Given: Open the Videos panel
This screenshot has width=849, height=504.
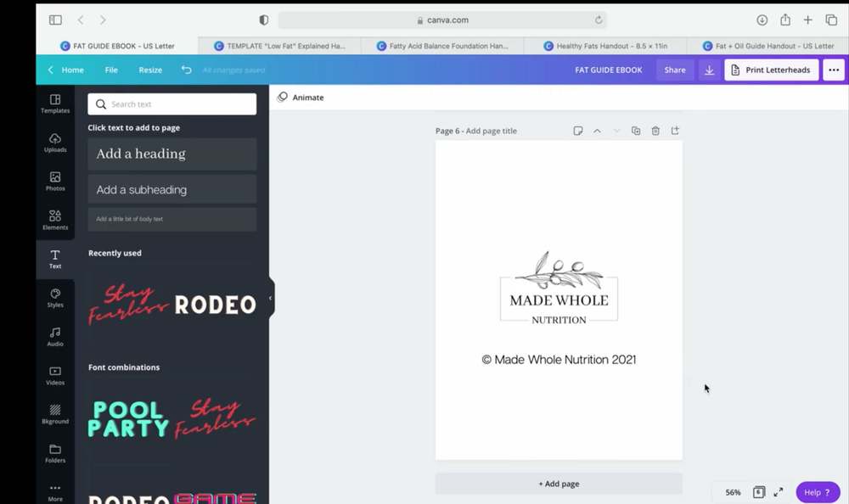Looking at the screenshot, I should 54,376.
